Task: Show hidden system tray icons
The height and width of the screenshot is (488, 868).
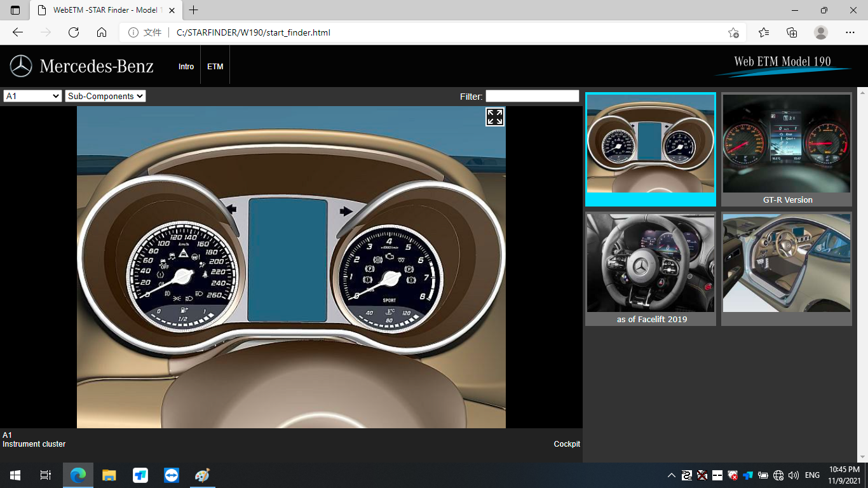Action: (671, 475)
